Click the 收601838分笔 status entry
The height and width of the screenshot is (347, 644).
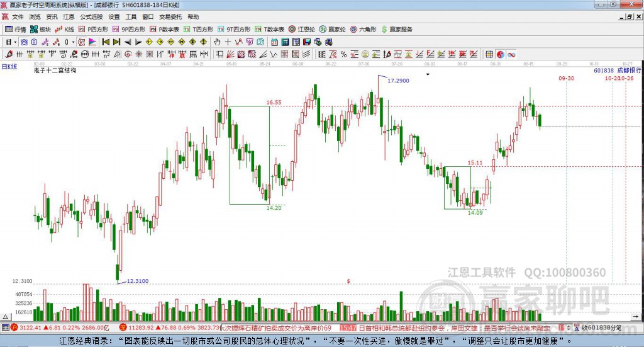point(601,327)
